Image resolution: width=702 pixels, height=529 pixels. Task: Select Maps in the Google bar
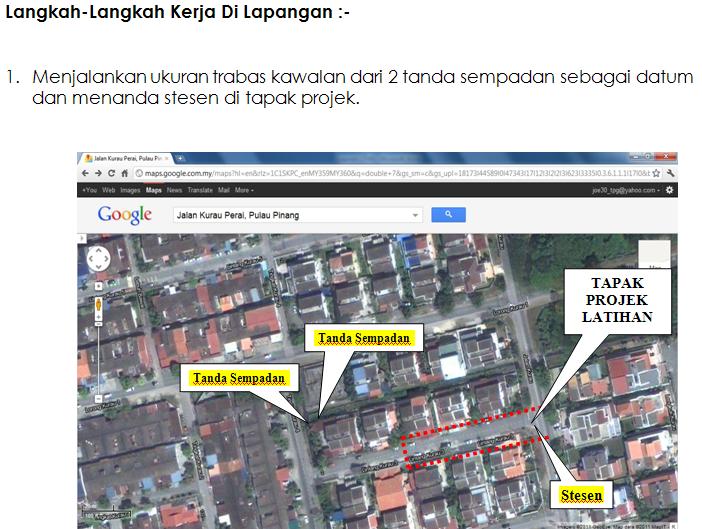point(154,190)
